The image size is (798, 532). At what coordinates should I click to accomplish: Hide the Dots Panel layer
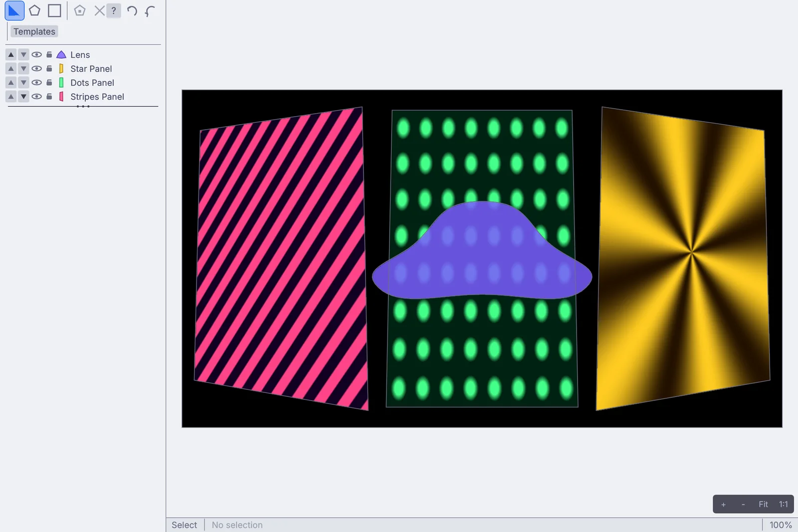pos(37,82)
